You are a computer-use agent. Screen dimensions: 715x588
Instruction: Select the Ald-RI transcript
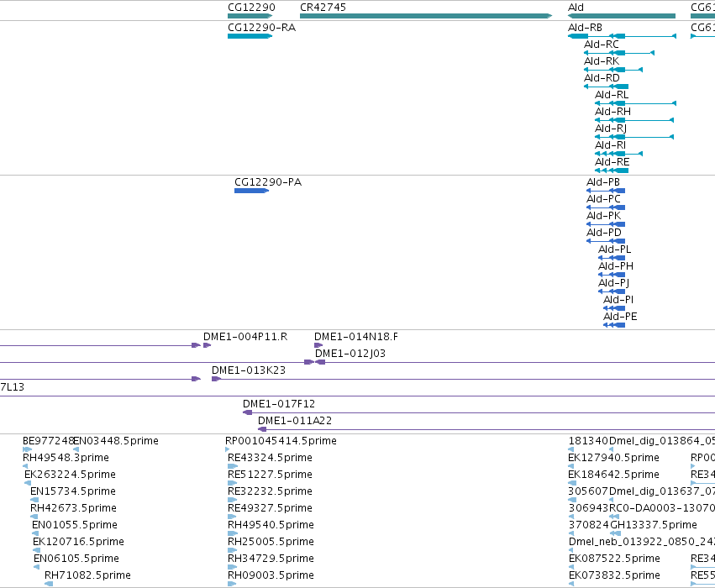[x=618, y=154]
